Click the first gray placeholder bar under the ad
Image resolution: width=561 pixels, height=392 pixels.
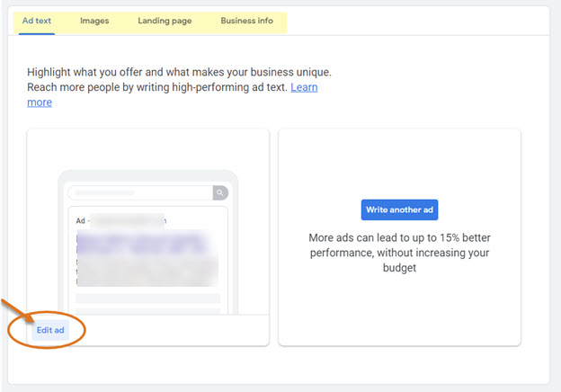click(148, 298)
